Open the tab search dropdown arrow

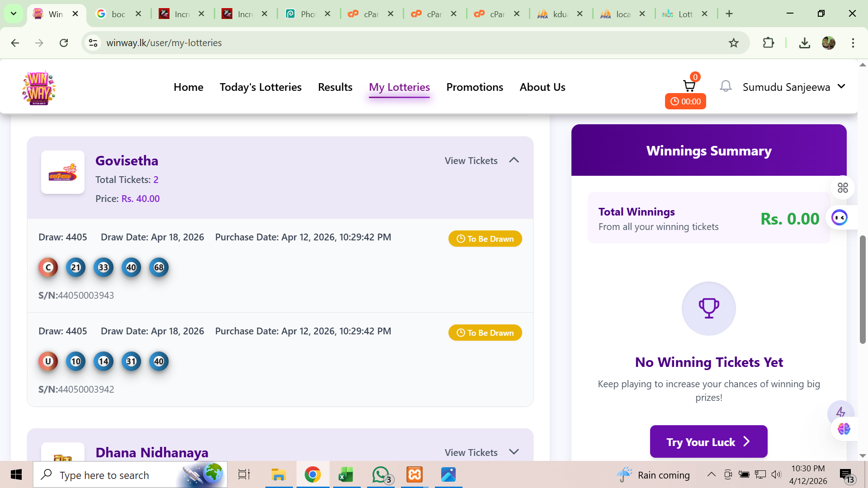[14, 14]
